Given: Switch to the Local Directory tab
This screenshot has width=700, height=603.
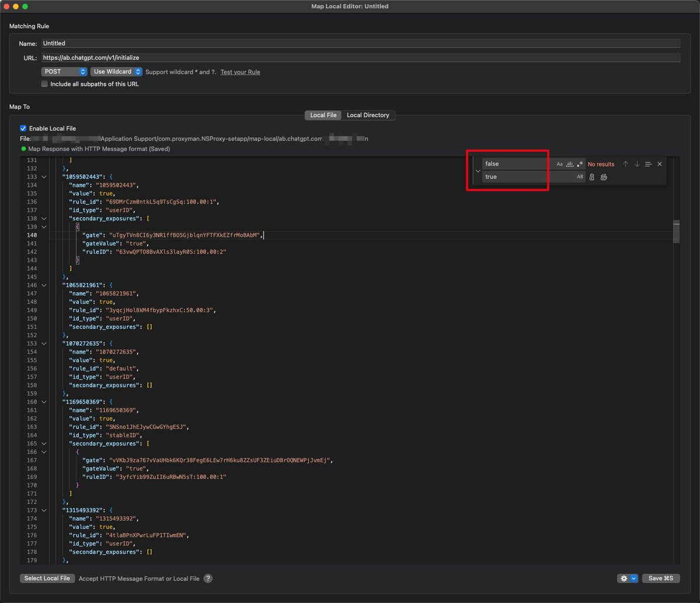Looking at the screenshot, I should click(368, 115).
